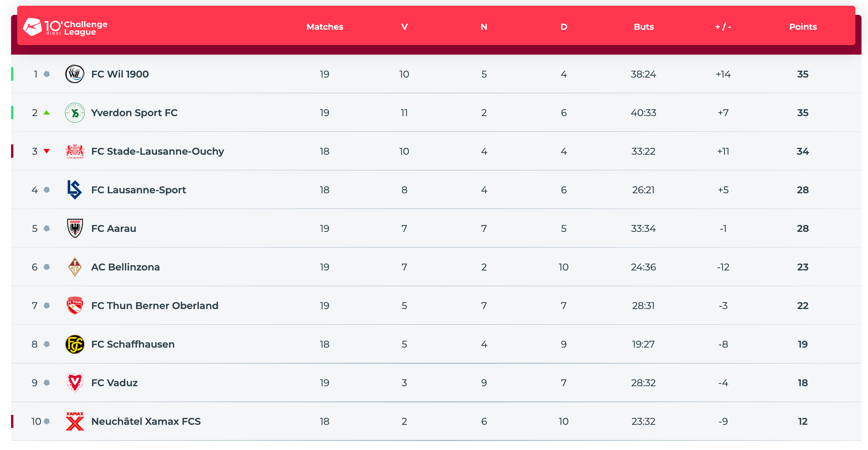Click the Challenge League logo
The image size is (868, 450).
65,27
